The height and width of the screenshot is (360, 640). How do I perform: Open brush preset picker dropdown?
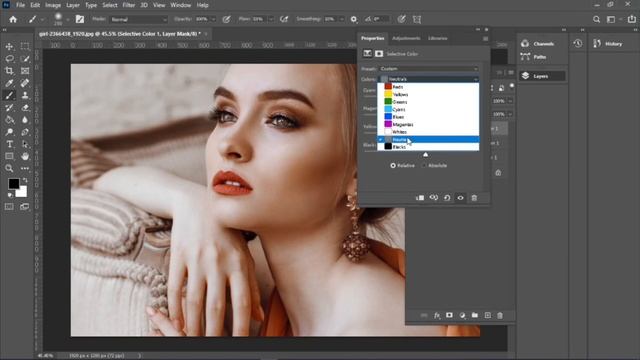point(68,19)
